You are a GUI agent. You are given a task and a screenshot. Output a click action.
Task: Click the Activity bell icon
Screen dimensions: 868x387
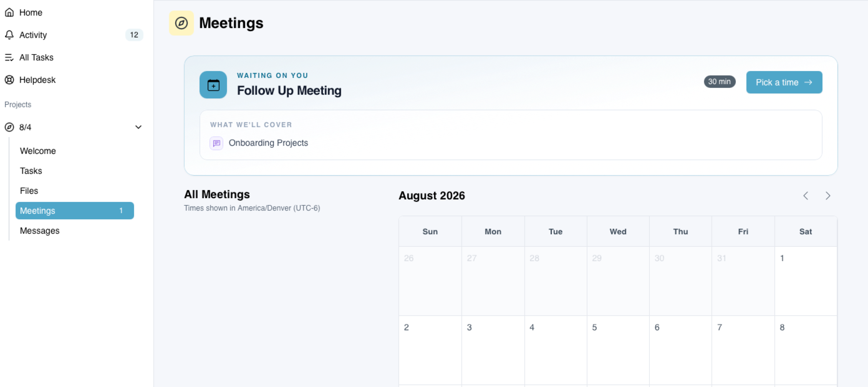point(9,35)
